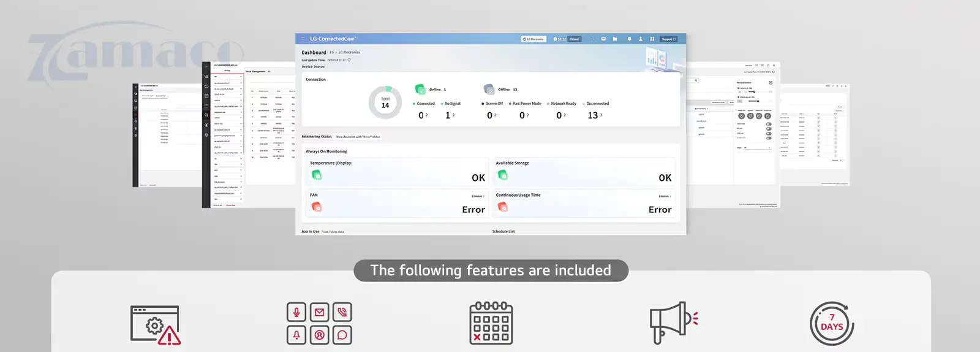Click the Total 14 donut chart
This screenshot has width=980, height=352.
click(x=385, y=102)
